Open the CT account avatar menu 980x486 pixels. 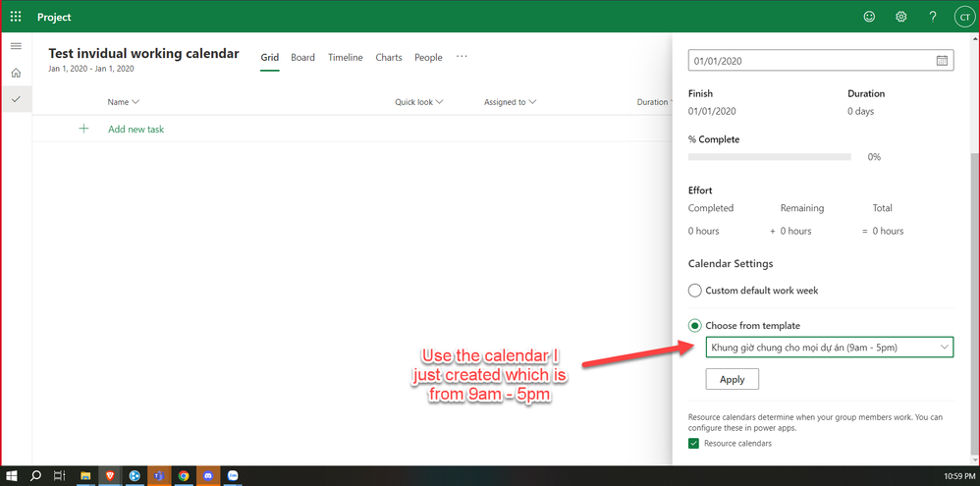964,17
